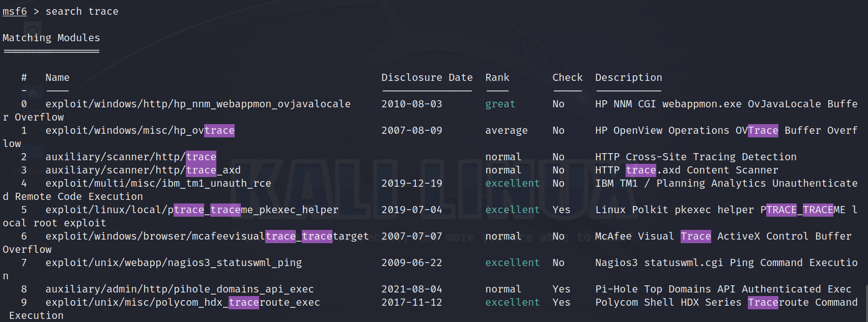Click the Name column header

58,77
